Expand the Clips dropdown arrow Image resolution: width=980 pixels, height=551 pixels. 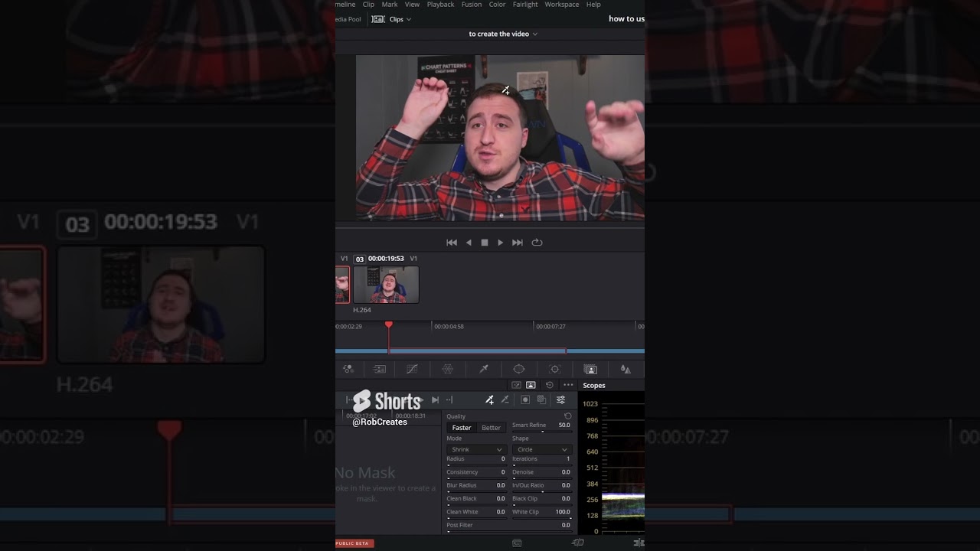click(x=409, y=19)
